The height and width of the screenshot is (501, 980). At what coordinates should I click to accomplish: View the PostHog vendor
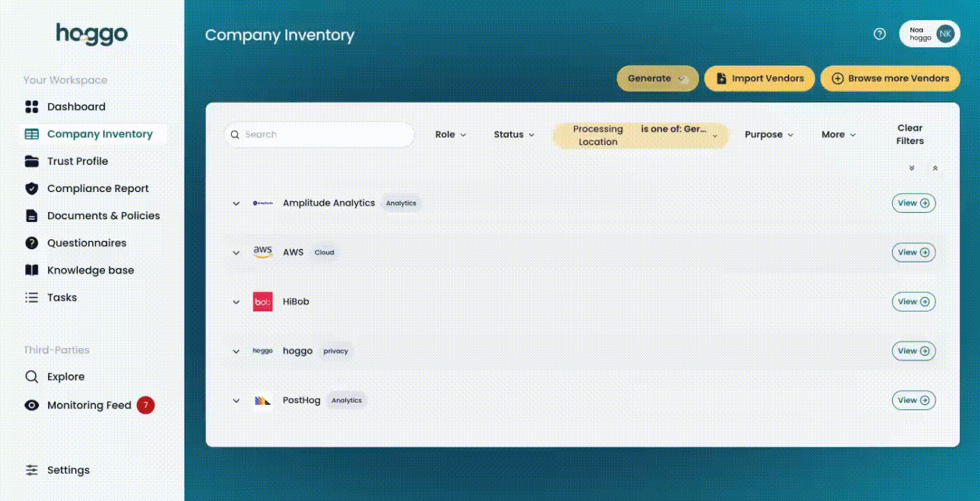point(914,400)
